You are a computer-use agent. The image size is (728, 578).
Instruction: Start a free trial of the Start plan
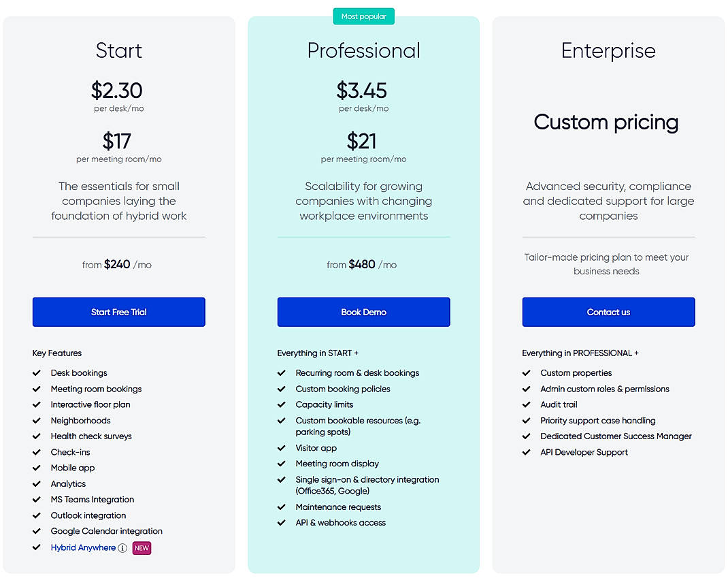tap(118, 312)
